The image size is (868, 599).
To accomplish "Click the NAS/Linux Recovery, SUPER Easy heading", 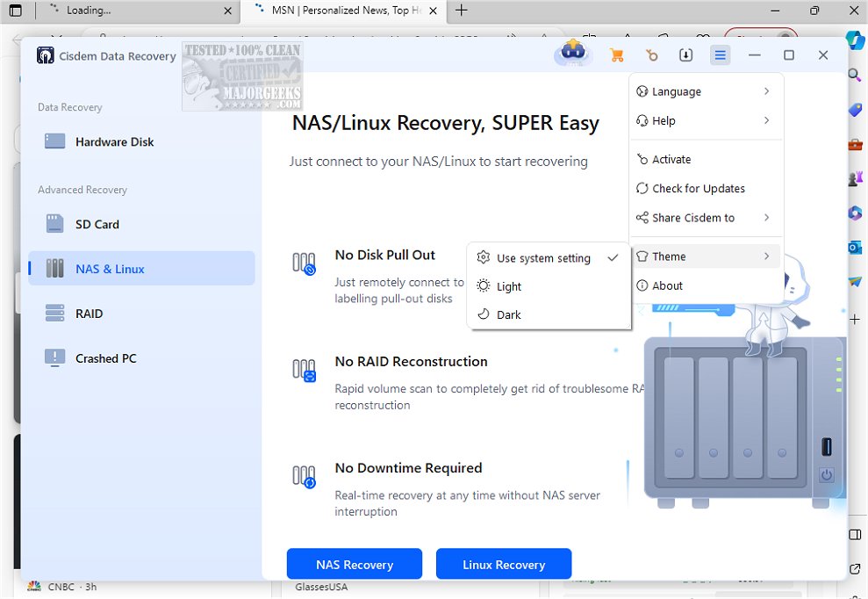I will coord(446,123).
